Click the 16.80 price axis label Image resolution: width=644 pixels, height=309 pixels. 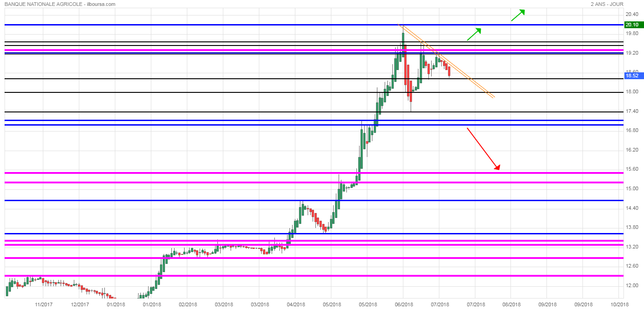point(631,131)
